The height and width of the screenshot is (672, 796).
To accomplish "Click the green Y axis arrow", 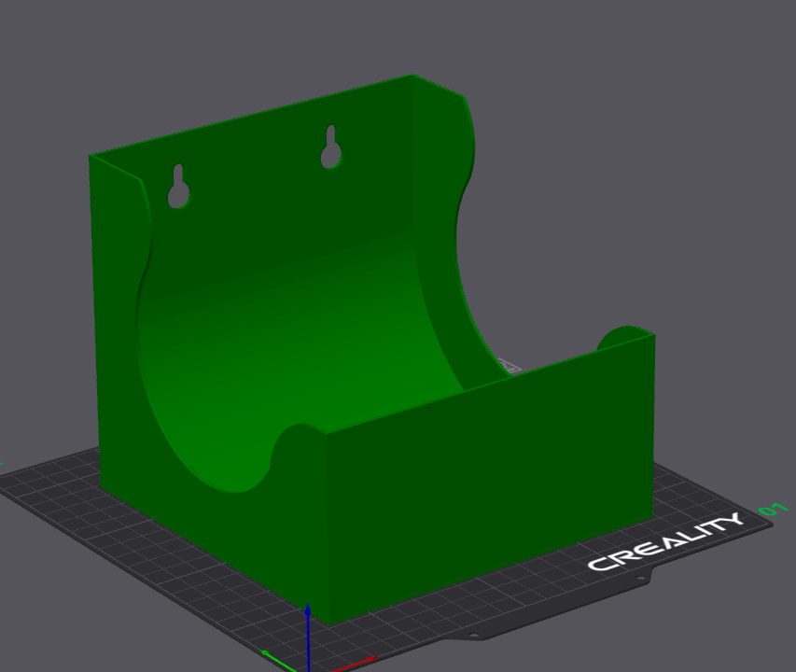I will coord(278,660).
